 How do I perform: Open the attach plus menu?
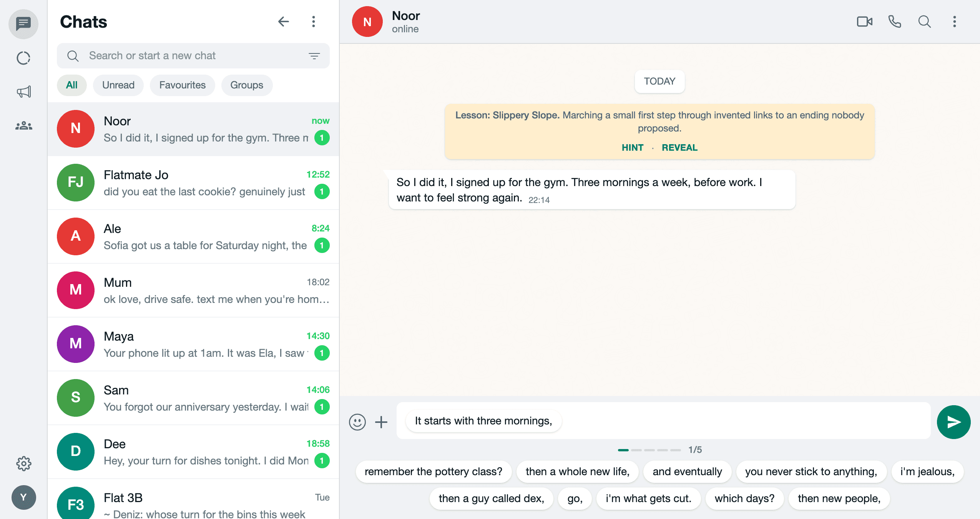[381, 422]
